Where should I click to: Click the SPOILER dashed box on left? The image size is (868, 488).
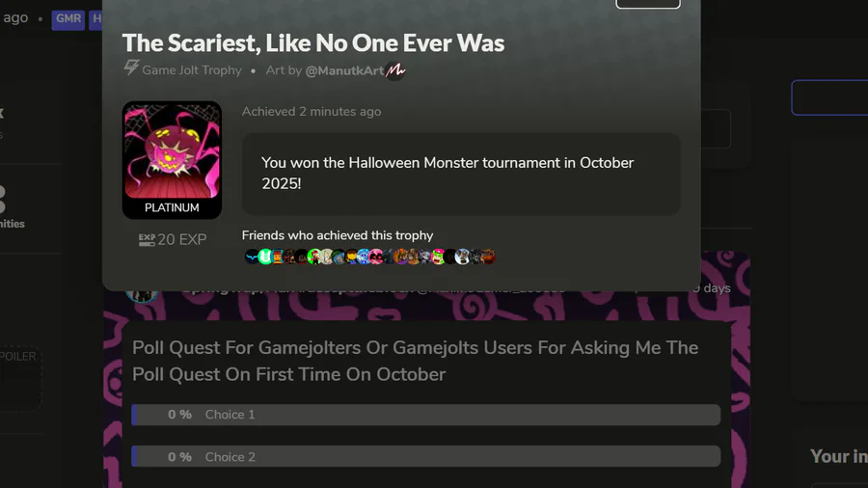tap(20, 378)
